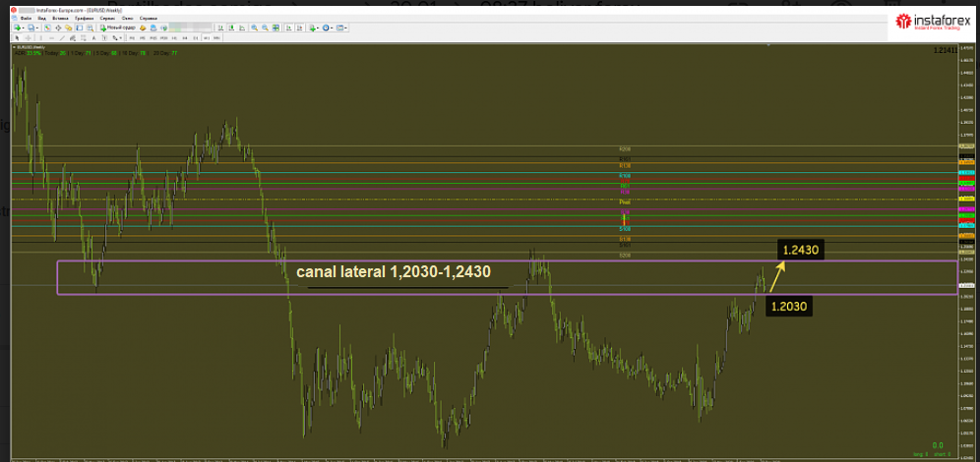Open the templates dropdown in toolbar
980x462 pixels.
tap(347, 28)
